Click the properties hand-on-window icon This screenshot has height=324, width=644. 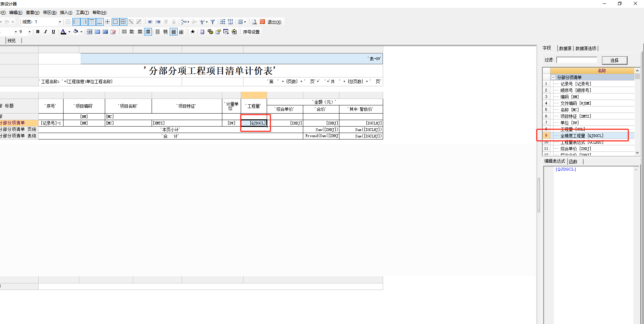218,32
